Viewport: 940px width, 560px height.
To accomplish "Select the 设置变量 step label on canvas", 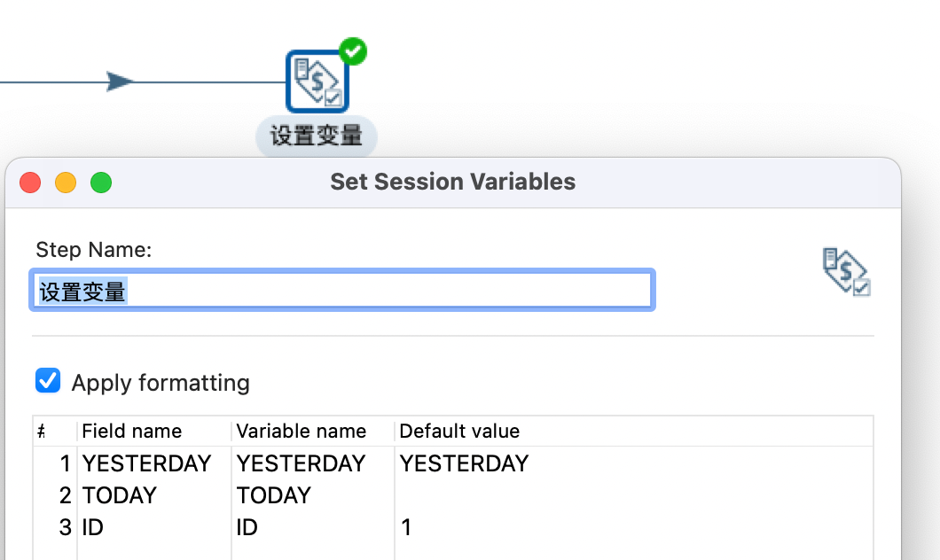I will [x=317, y=136].
